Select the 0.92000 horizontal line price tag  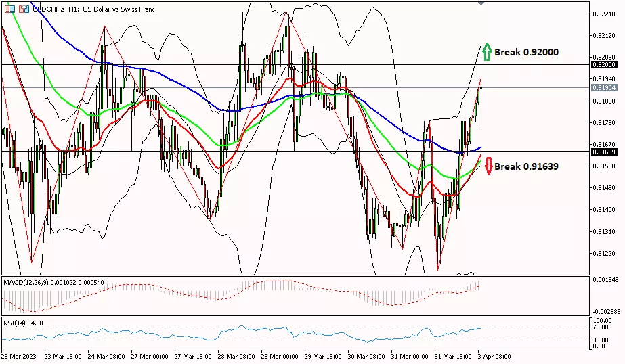point(603,64)
